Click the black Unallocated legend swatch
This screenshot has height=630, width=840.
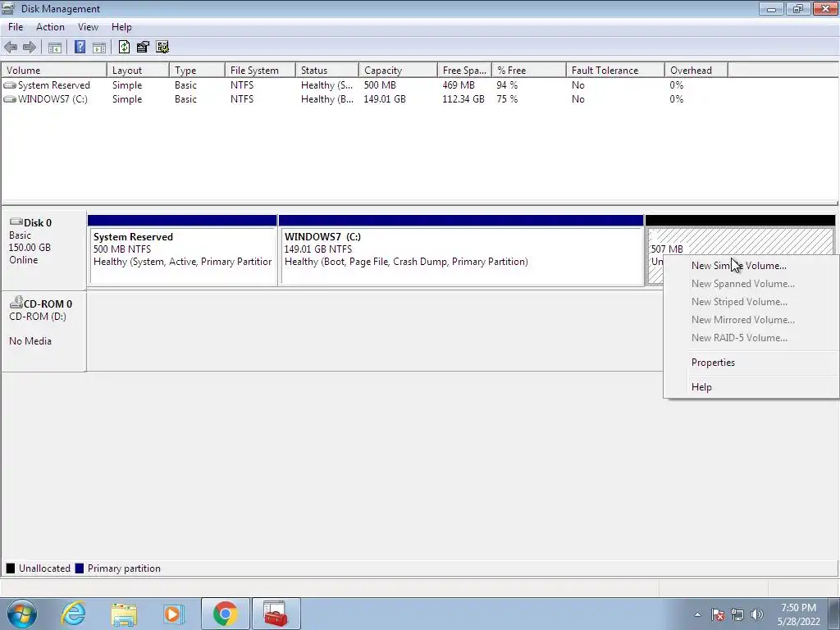tap(10, 568)
